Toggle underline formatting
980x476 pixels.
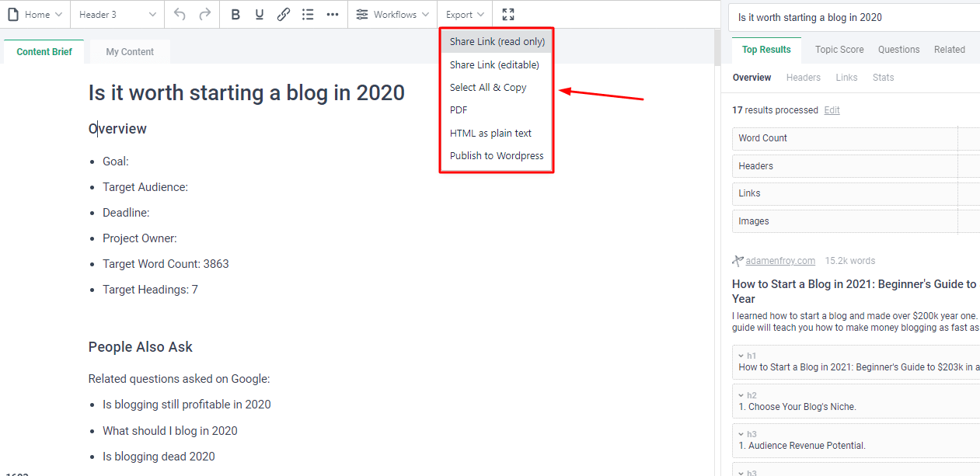point(259,15)
